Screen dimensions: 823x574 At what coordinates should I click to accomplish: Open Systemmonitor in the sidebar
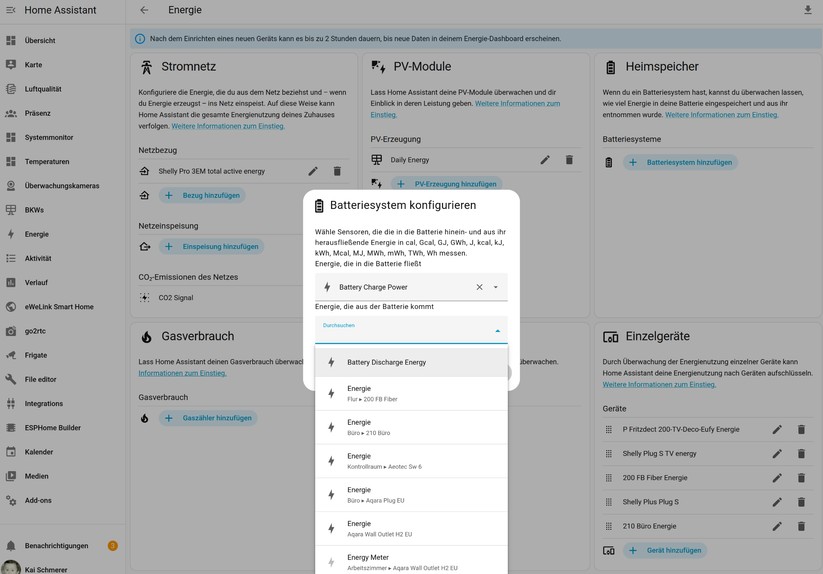coord(49,137)
